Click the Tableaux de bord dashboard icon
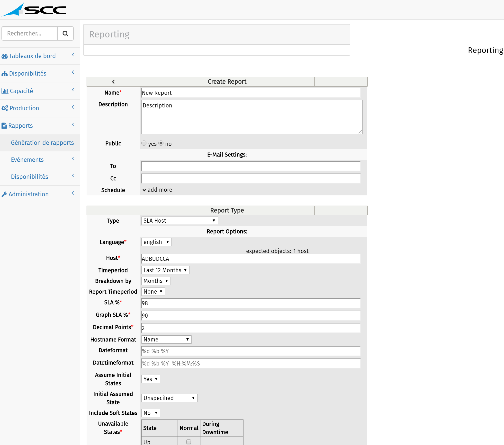Viewport: 504px width, 445px height. tap(4, 56)
